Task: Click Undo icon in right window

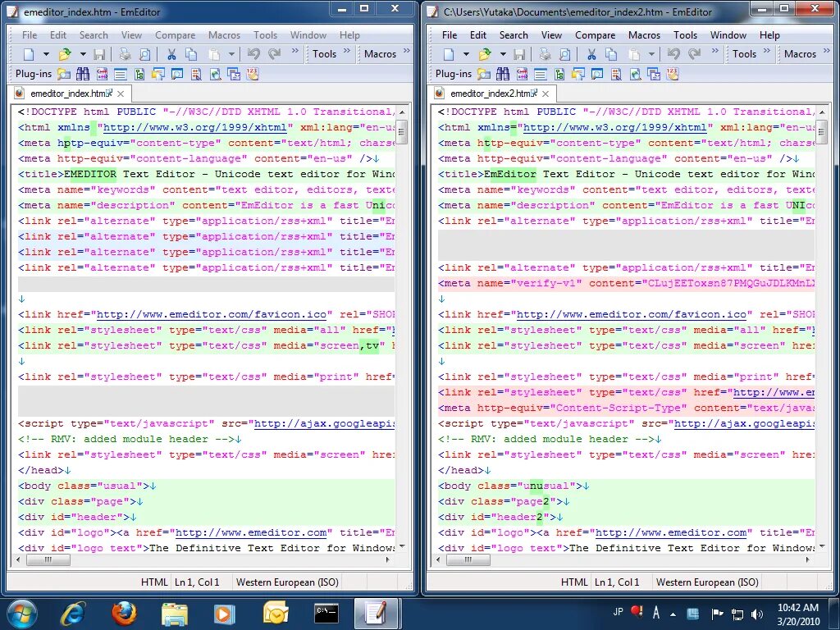Action: [674, 53]
